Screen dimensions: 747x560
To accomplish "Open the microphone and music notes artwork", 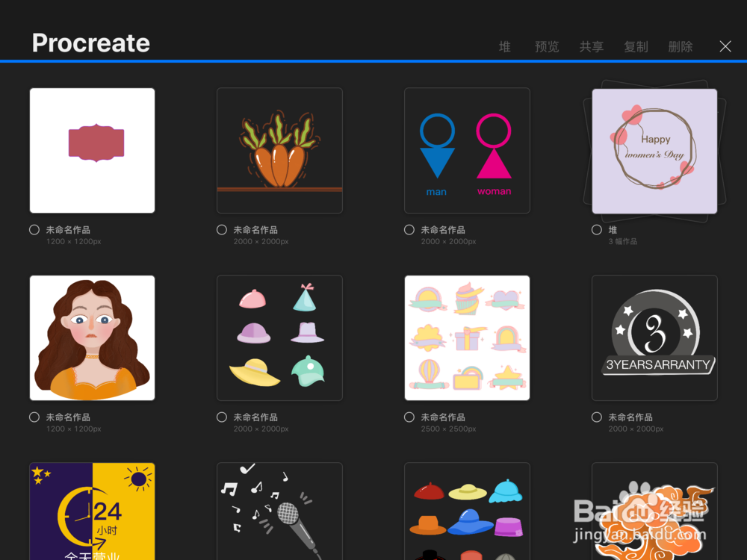I will tap(279, 511).
